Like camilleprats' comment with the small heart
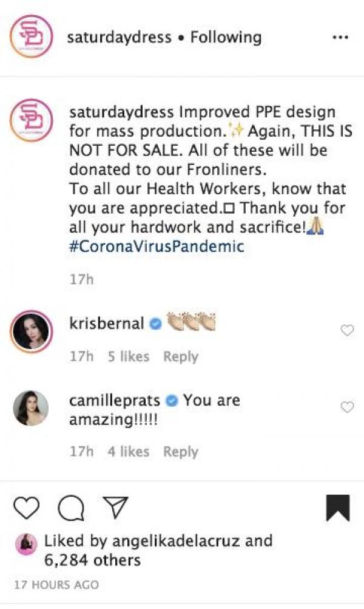 [x=347, y=407]
